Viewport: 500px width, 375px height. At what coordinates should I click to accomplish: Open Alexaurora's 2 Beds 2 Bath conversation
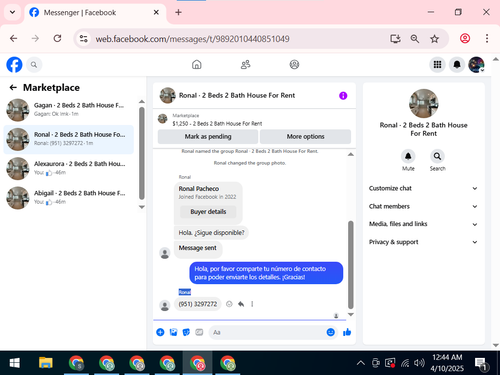coord(69,169)
